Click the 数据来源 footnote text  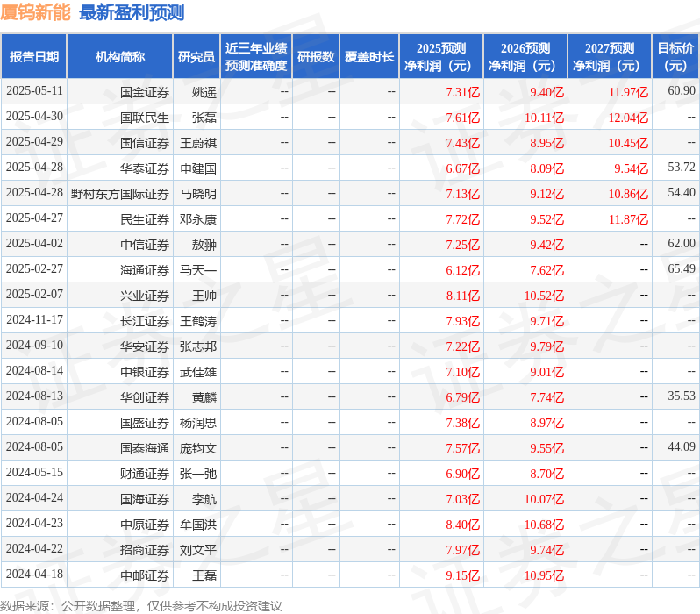[x=141, y=606]
